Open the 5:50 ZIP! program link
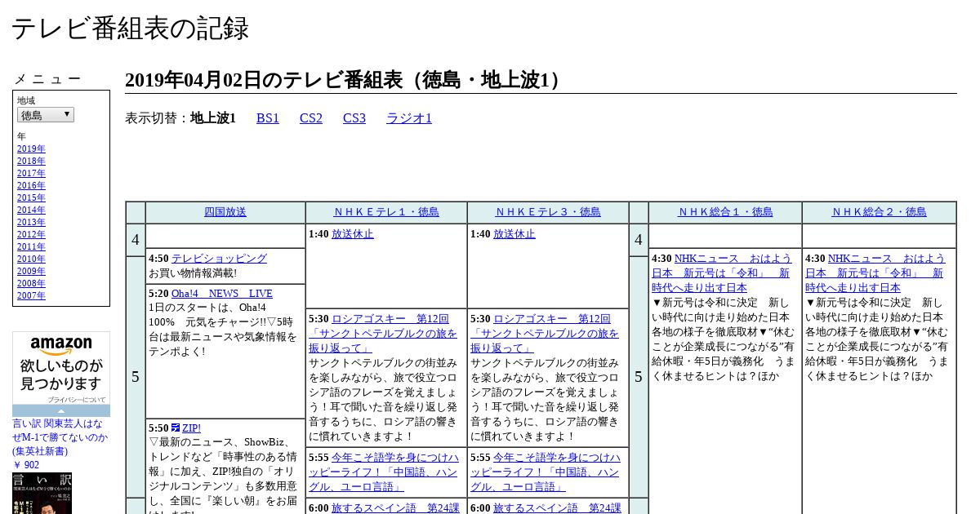This screenshot has width=980, height=514. (191, 428)
